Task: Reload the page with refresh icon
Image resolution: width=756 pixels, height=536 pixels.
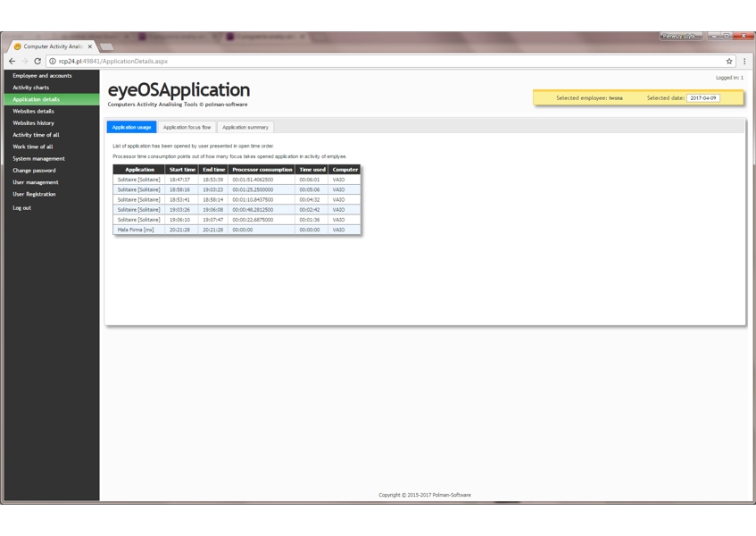Action: tap(37, 62)
